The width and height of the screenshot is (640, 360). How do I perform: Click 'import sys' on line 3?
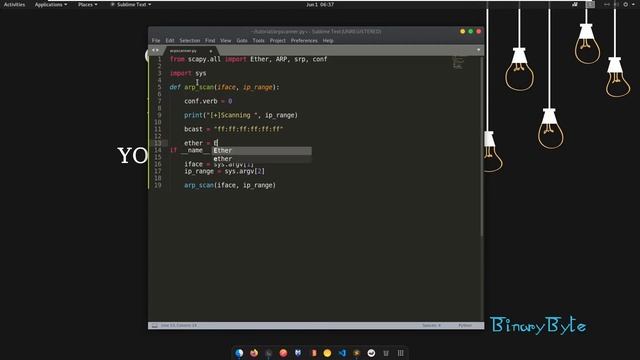pyautogui.click(x=188, y=73)
